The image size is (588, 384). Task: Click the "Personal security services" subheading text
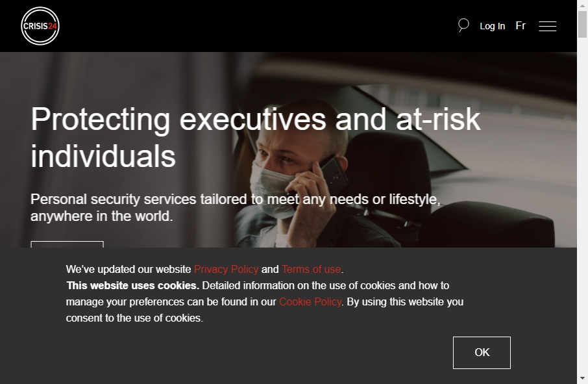click(236, 207)
